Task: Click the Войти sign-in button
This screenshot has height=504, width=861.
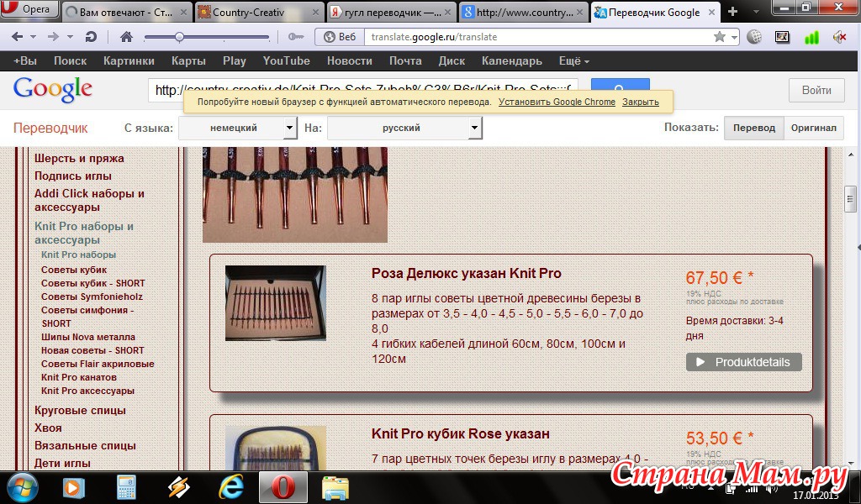Action: coord(816,91)
